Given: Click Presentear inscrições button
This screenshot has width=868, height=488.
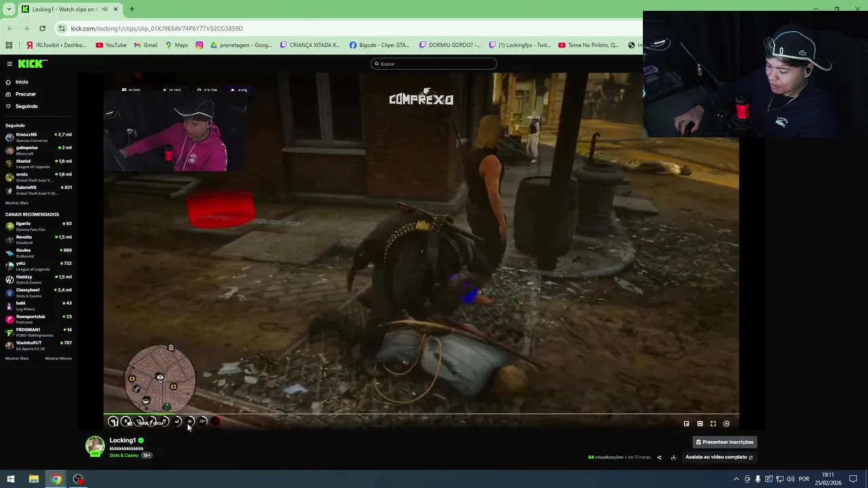Looking at the screenshot, I should [x=724, y=442].
